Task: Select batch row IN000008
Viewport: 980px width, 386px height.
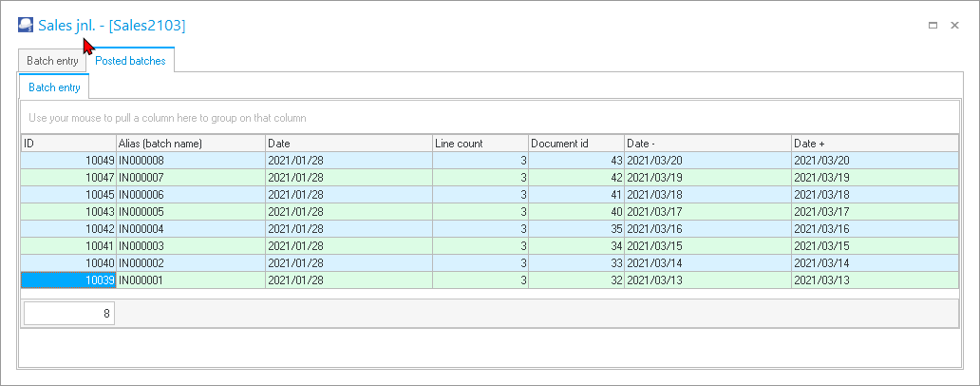Action: point(190,161)
